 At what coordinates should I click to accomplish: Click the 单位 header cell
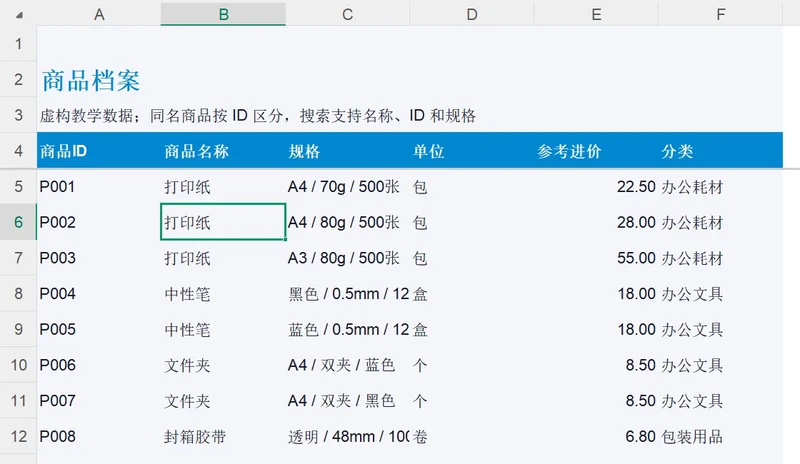472,151
